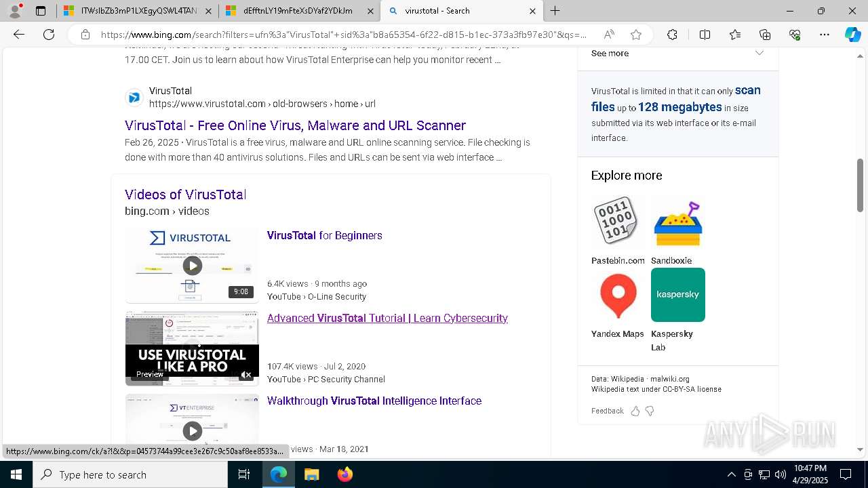The height and width of the screenshot is (488, 868).
Task: Give thumbs up feedback
Action: (x=635, y=411)
